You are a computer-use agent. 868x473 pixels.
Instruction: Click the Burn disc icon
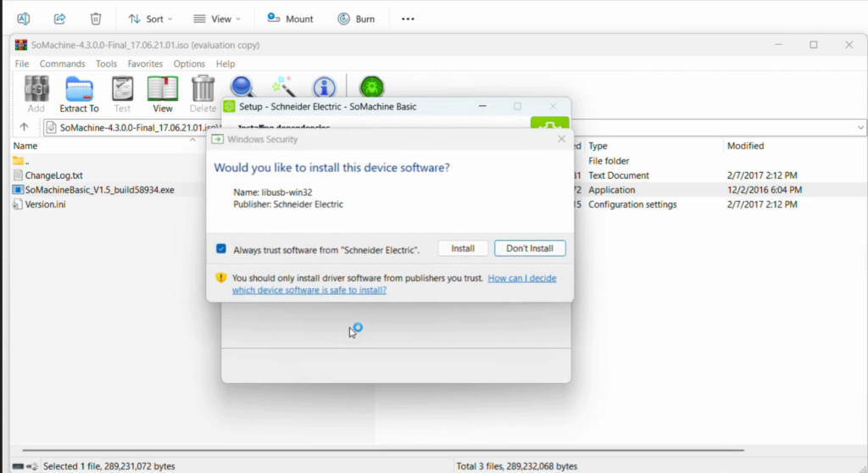click(x=356, y=19)
